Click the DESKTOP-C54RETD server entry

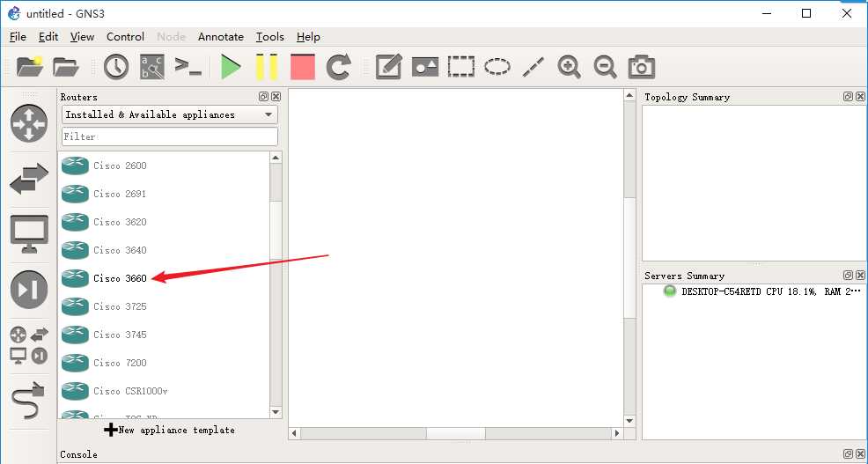(x=761, y=291)
